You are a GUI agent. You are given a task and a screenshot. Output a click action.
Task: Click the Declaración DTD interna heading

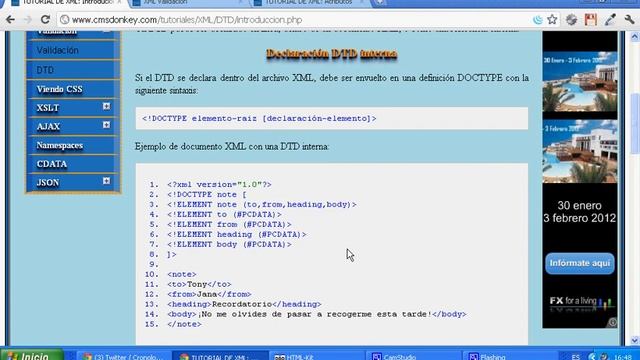pos(331,53)
